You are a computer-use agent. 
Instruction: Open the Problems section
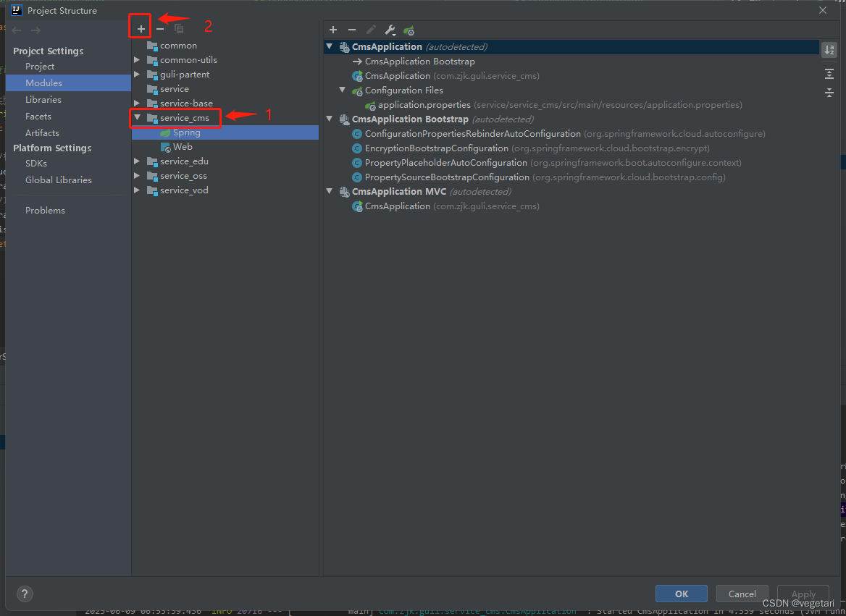pos(45,210)
